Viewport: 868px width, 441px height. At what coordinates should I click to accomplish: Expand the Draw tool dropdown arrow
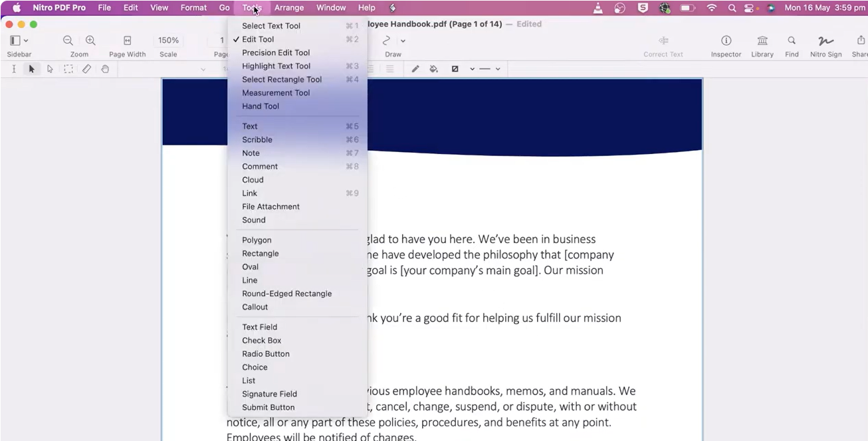point(403,40)
